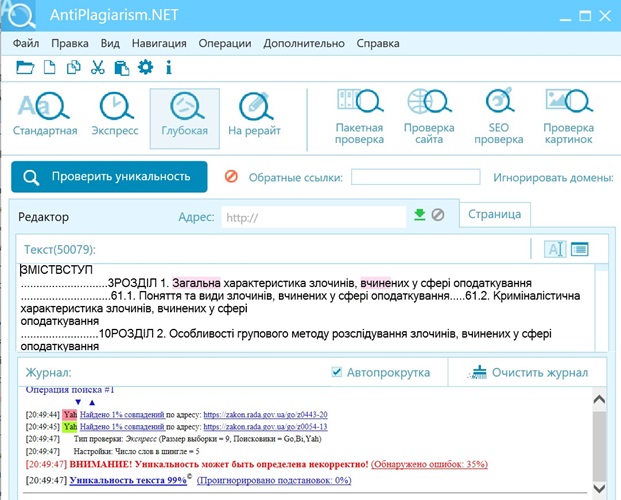Image resolution: width=621 pixels, height=500 pixels.
Task: Open Пакетная проверка tool
Action: pyautogui.click(x=359, y=117)
